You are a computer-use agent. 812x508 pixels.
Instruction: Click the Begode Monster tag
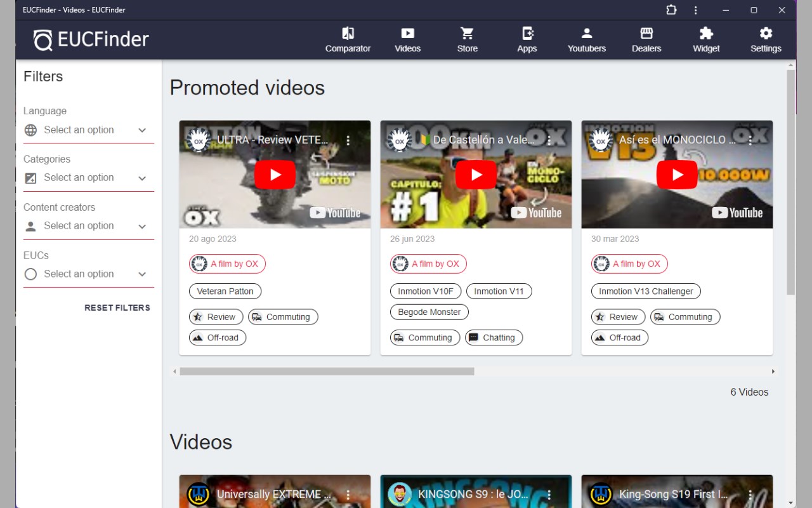pyautogui.click(x=429, y=312)
